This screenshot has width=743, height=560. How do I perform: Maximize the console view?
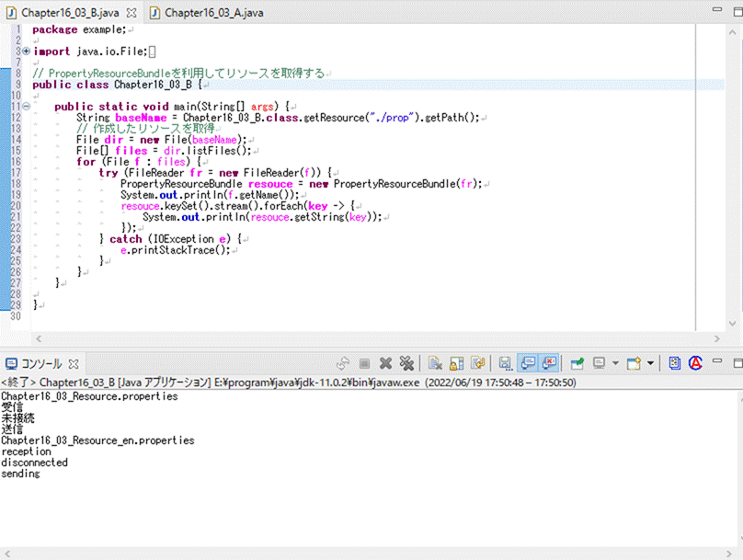(x=738, y=363)
